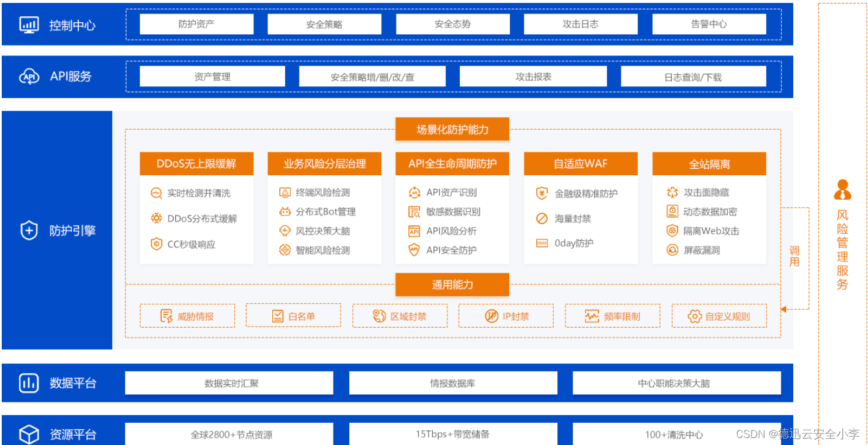Click the 风险管理服务 person icon
Image resolution: width=868 pixels, height=445 pixels.
tap(842, 190)
